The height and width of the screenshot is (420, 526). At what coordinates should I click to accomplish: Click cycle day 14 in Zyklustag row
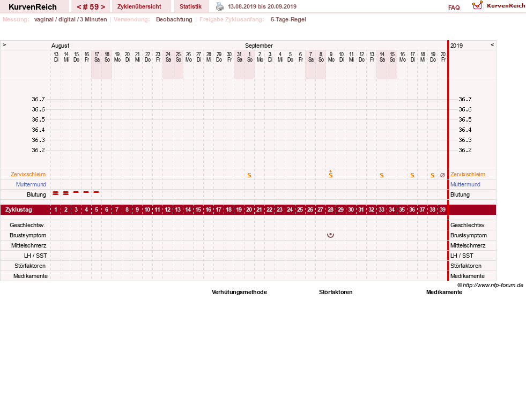tap(188, 209)
